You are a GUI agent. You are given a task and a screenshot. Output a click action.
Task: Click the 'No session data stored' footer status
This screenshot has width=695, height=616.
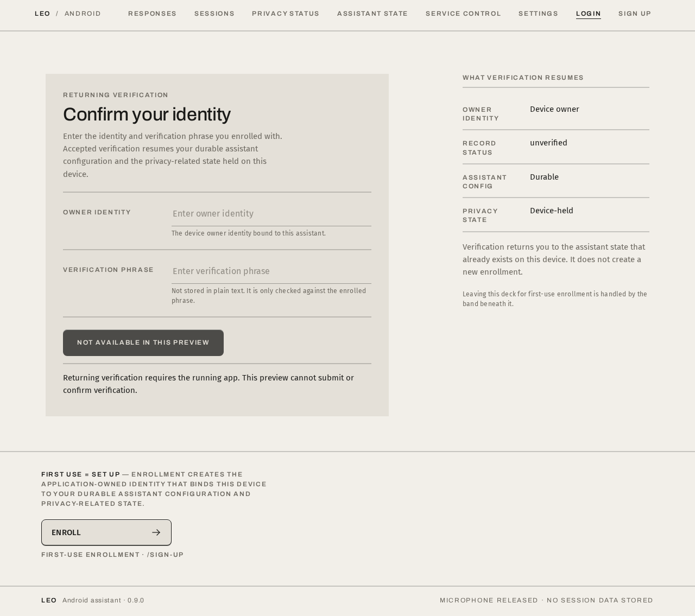[x=600, y=600]
